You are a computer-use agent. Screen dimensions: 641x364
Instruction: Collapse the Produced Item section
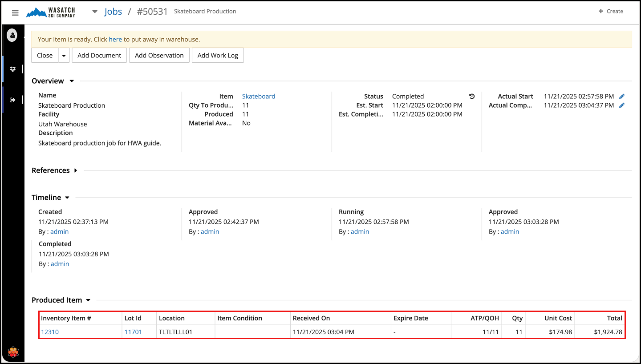tap(88, 300)
